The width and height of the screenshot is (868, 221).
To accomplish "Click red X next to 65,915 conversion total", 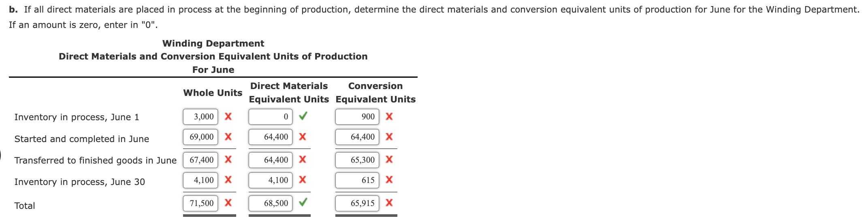I will (389, 203).
